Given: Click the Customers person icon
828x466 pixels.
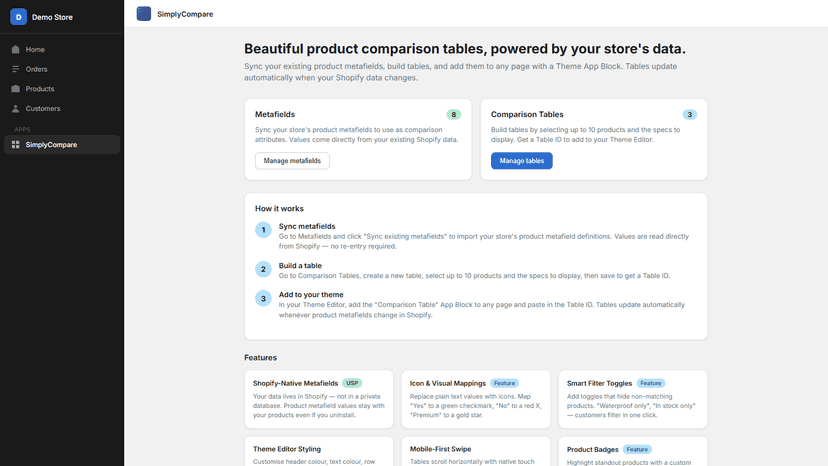Looking at the screenshot, I should 15,108.
